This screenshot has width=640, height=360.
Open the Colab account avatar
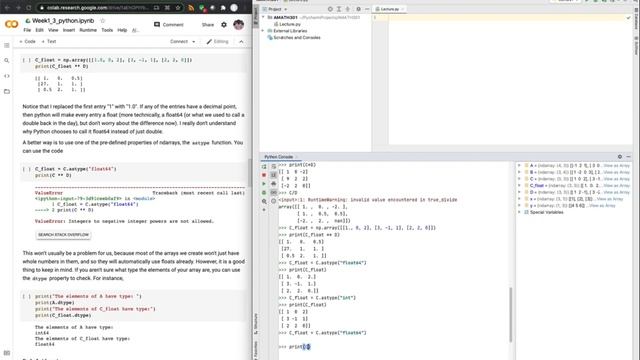(x=238, y=24)
